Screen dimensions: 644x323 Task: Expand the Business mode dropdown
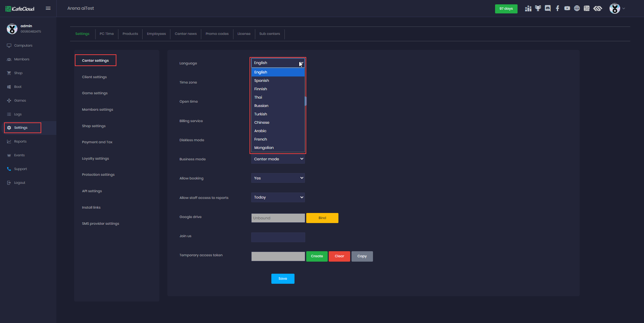[x=278, y=159]
